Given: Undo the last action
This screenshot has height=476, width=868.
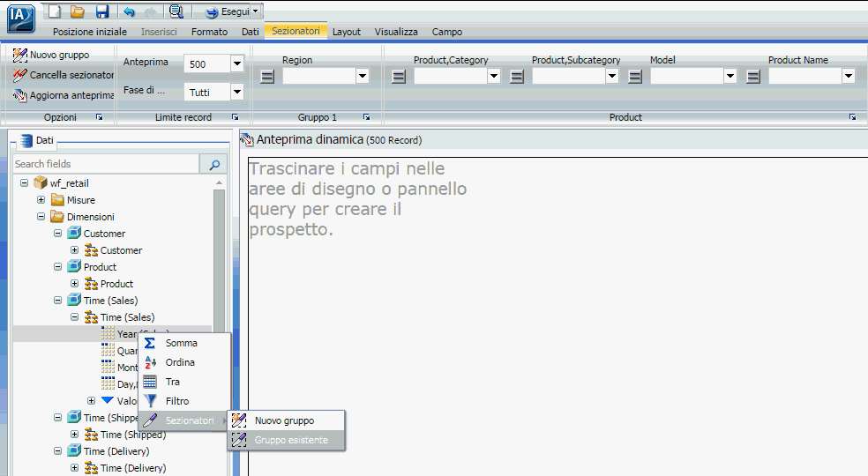Looking at the screenshot, I should click(129, 11).
